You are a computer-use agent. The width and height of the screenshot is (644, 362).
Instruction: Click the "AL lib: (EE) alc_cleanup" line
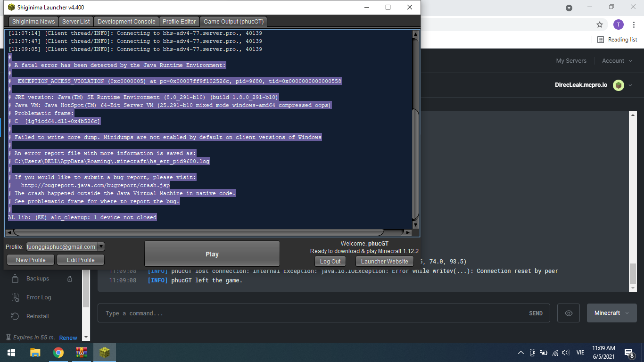point(83,217)
